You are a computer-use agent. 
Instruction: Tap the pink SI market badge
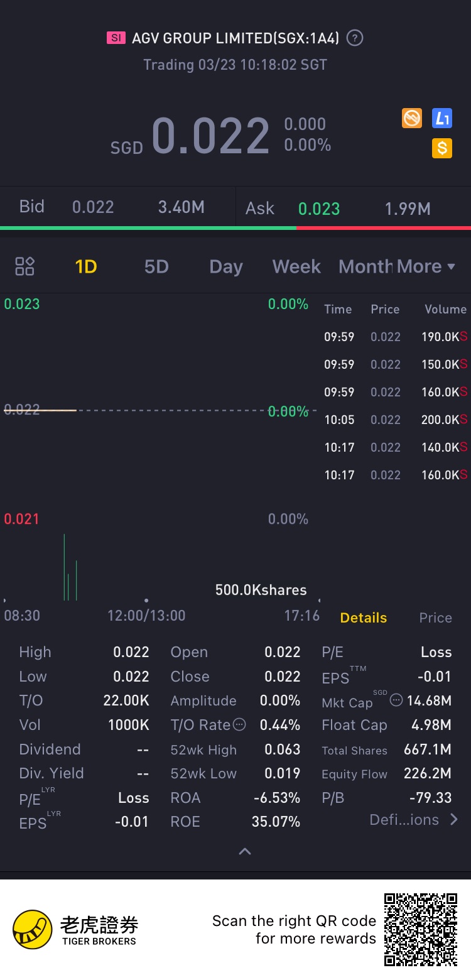(x=116, y=38)
